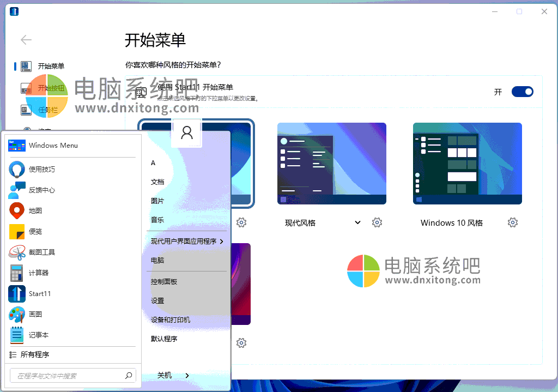This screenshot has height=392, width=558.
Task: Click the Start11 app logo in title bar
Action: [x=14, y=11]
